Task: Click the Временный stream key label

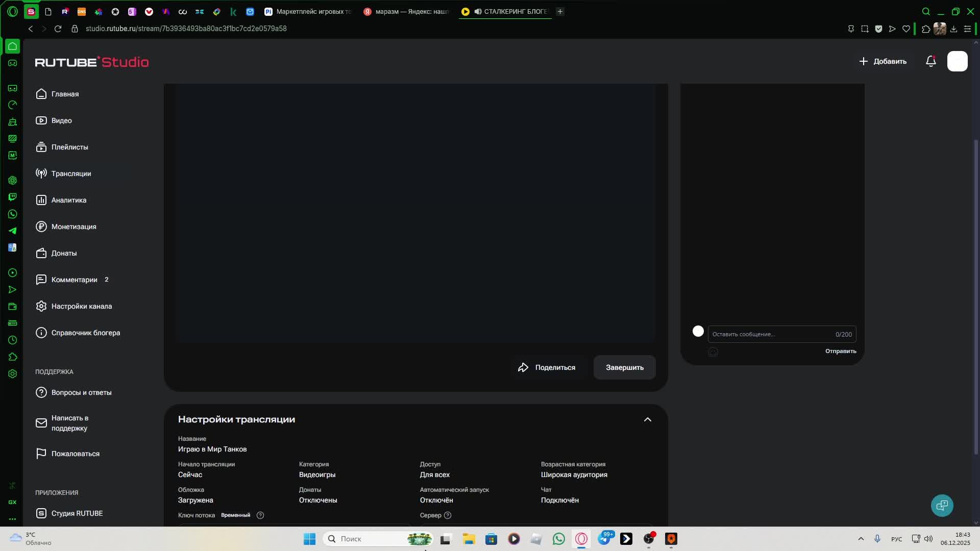Action: coord(235,515)
